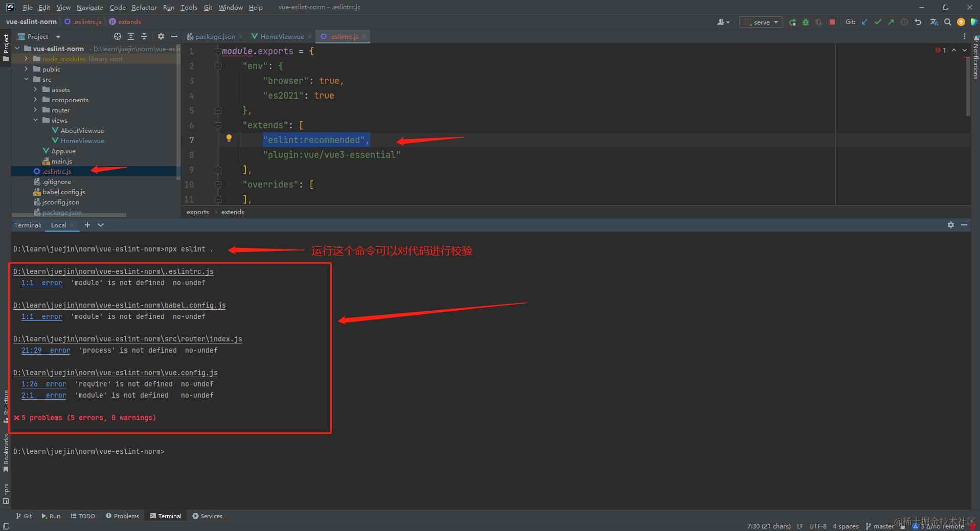This screenshot has height=531, width=980.
Task: Hide the Project tool window
Action: tap(174, 36)
